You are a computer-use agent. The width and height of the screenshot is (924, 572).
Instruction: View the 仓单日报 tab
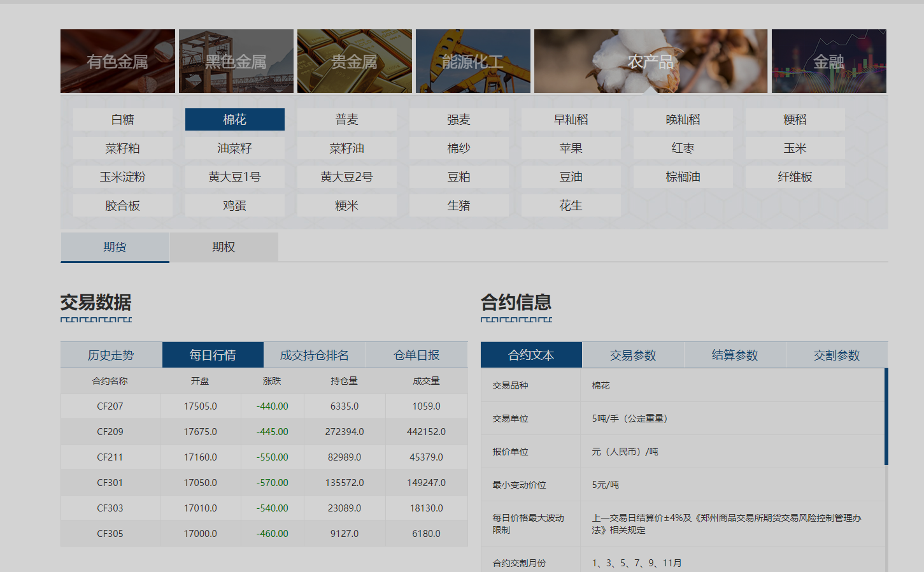point(416,355)
